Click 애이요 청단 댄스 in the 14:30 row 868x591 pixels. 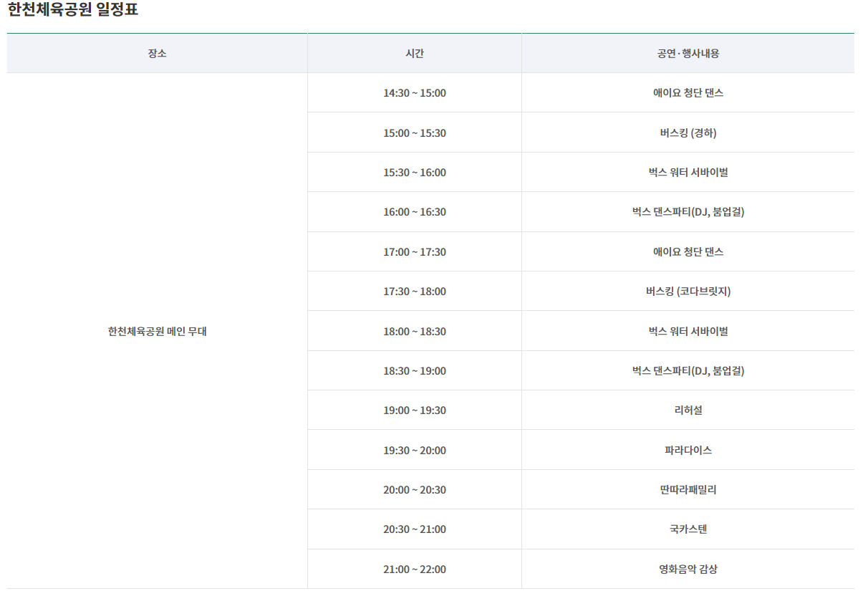(x=688, y=93)
